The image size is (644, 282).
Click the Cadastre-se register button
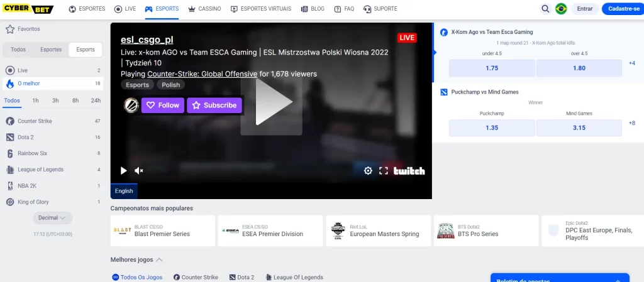point(623,9)
